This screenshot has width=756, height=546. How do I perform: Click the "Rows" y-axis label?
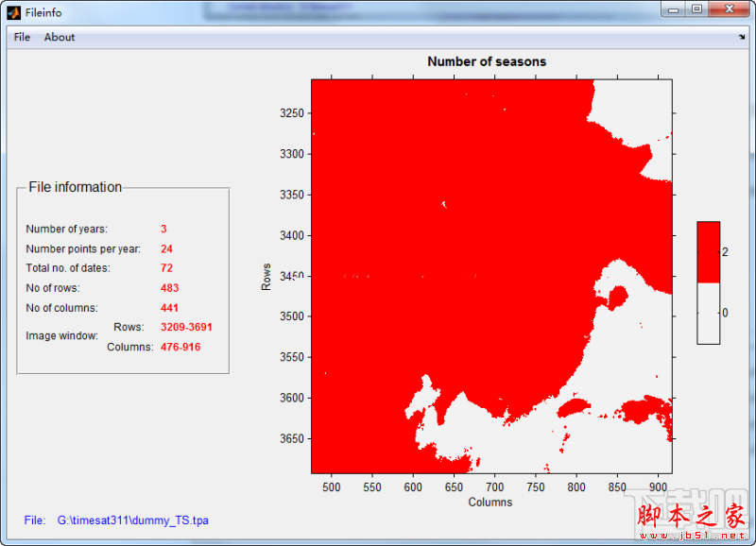pyautogui.click(x=266, y=276)
